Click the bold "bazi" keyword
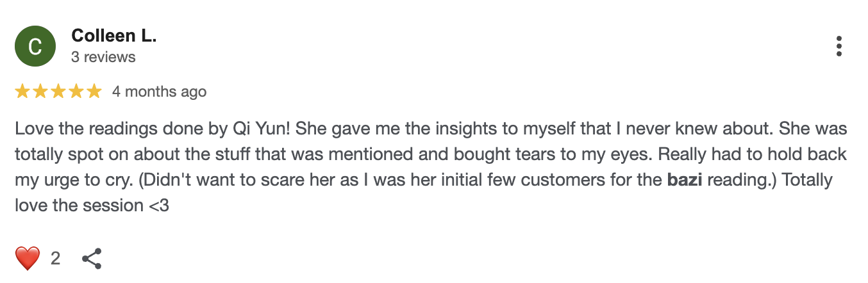Image resolution: width=868 pixels, height=283 pixels. [x=683, y=180]
